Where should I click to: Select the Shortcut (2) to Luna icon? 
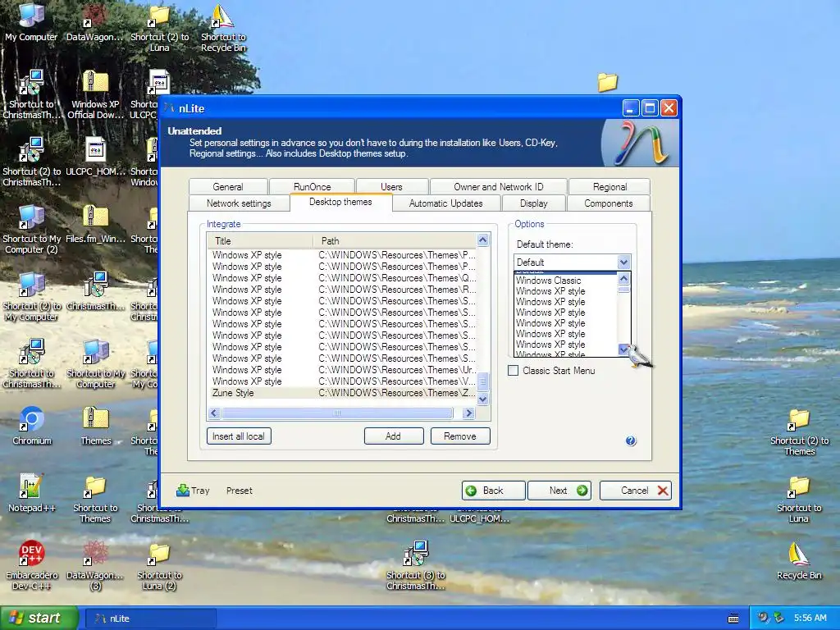point(160,29)
